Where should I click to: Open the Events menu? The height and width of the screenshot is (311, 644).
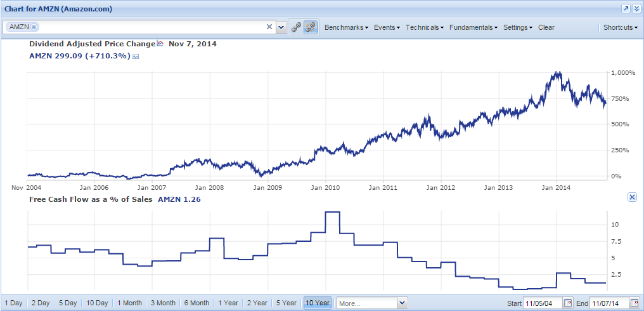pos(387,27)
